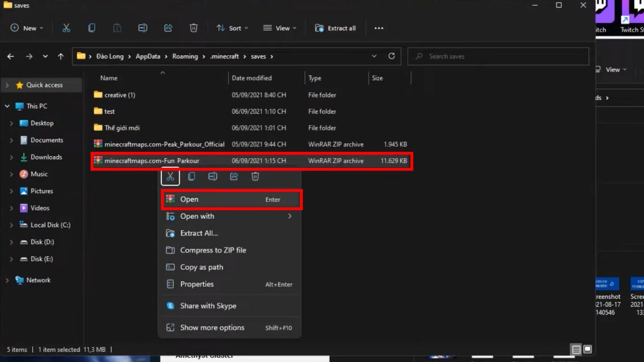
Task: Click the Copy icon in the context menu
Action: point(192,176)
